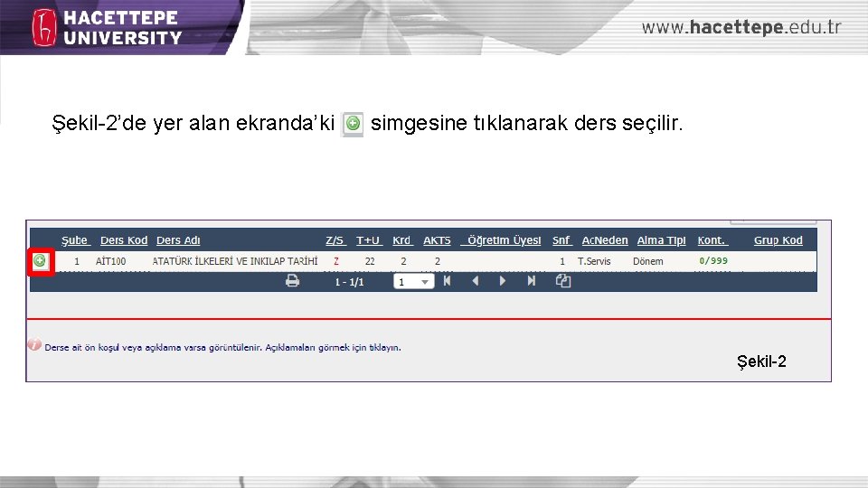Click the T+U value 22
Screen dimensions: 868x488
click(370, 261)
